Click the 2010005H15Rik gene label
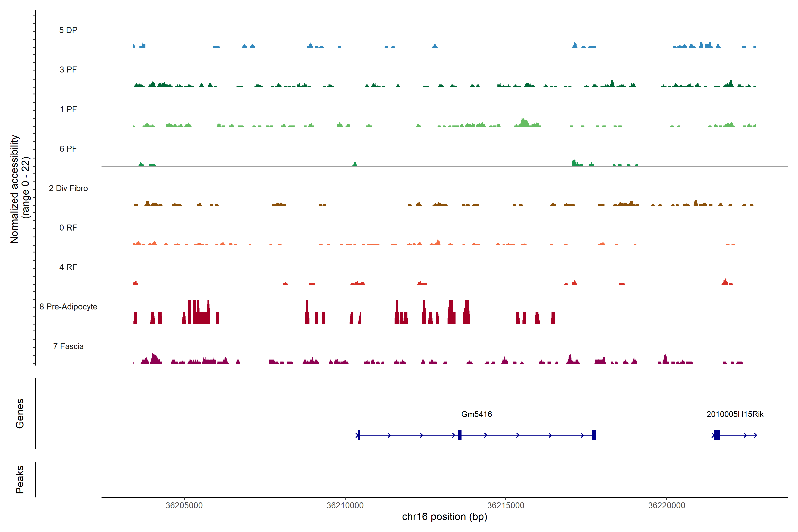Image resolution: width=798 pixels, height=532 pixels. pos(735,414)
